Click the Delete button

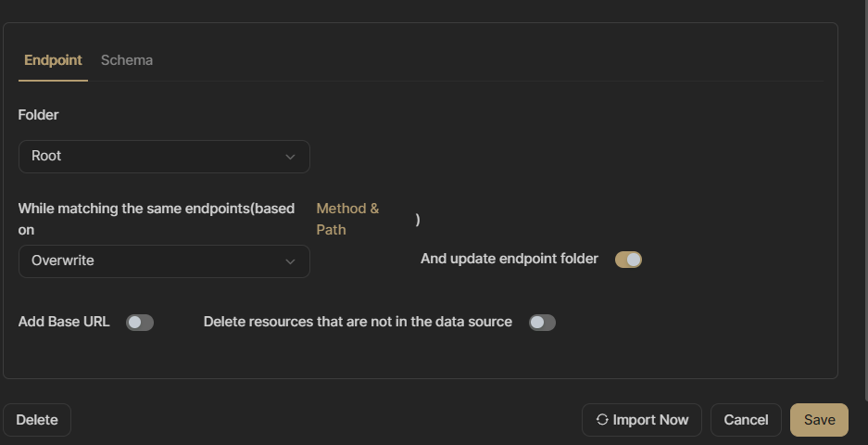[37, 420]
